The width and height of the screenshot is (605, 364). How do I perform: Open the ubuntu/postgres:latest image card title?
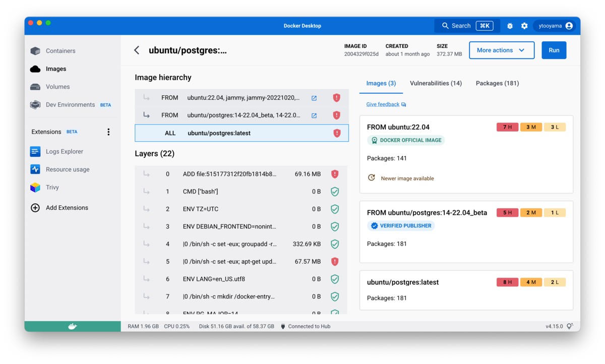click(403, 282)
